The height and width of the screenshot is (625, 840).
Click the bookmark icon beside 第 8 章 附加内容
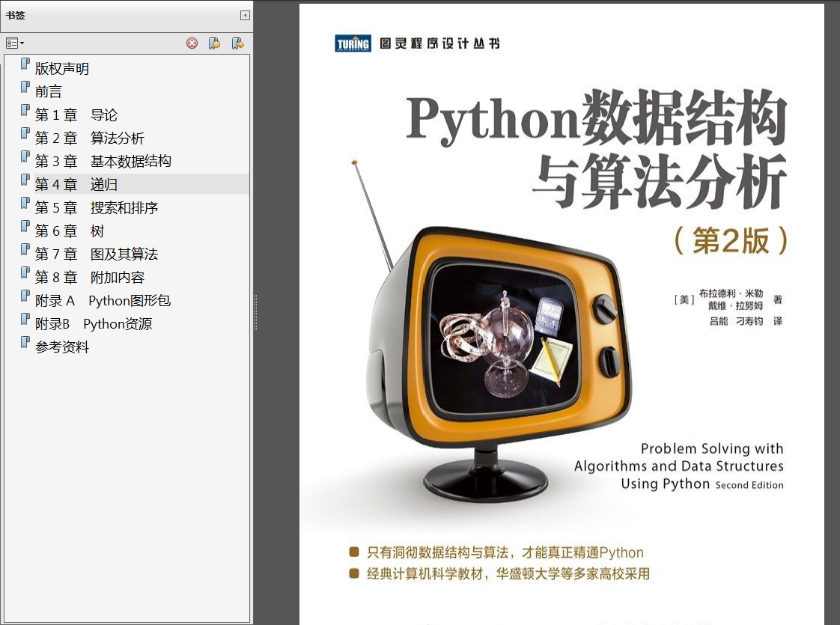[25, 272]
